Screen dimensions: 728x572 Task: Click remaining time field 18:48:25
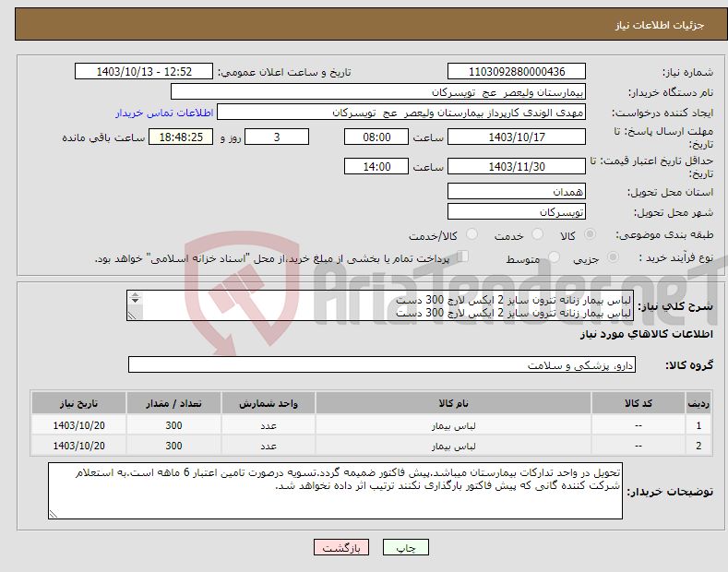181,137
